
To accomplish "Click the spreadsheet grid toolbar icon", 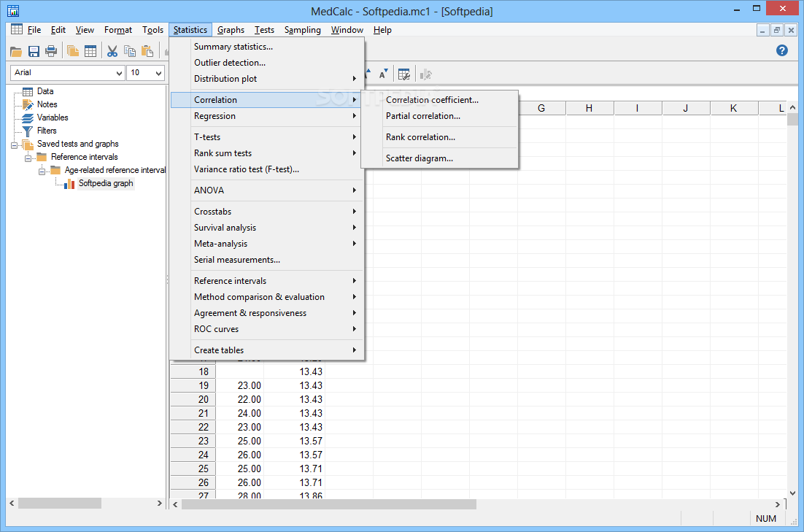I will 90,51.
